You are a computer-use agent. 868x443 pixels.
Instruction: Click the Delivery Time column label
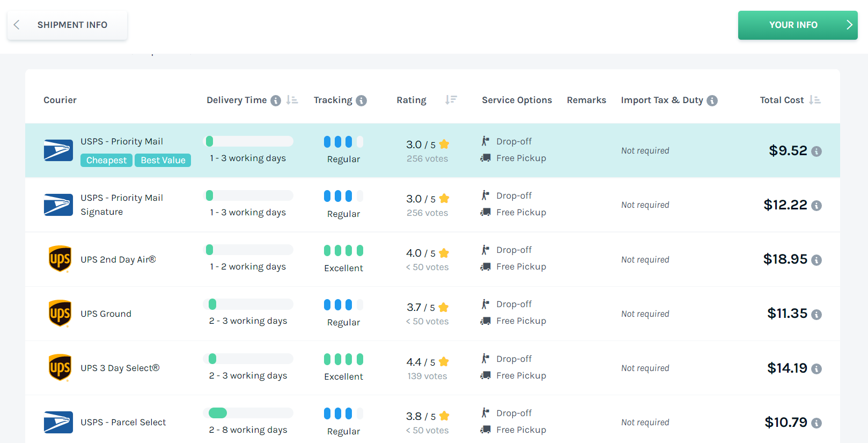(237, 100)
